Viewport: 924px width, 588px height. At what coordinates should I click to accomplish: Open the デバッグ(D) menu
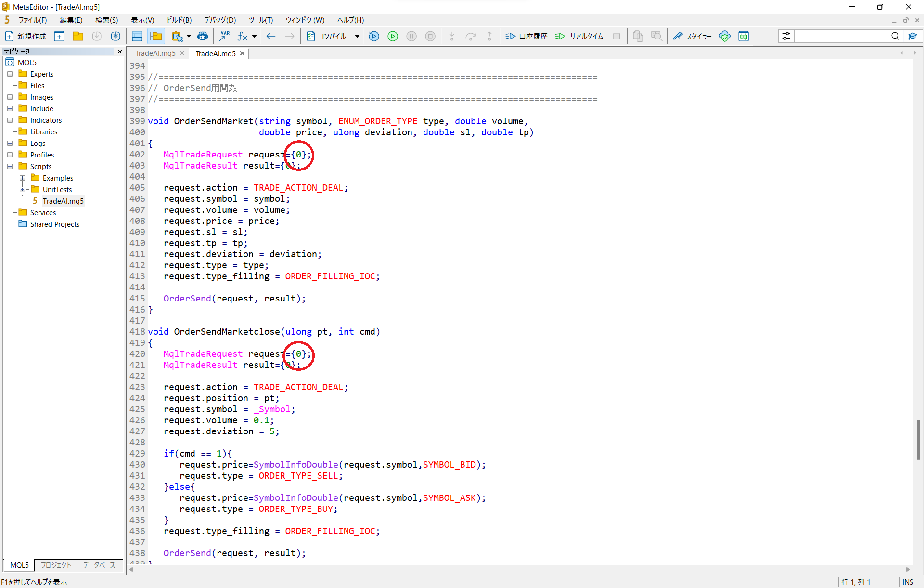coord(220,20)
